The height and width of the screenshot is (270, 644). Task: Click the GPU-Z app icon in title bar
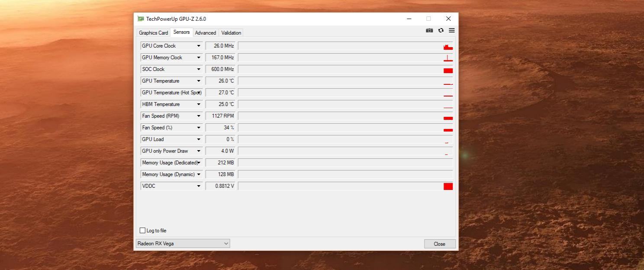(141, 19)
